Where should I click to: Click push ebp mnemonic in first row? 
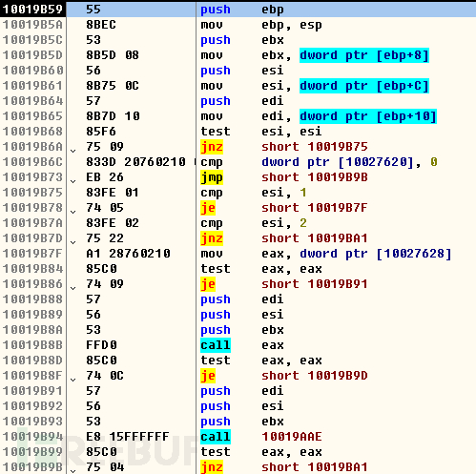216,10
